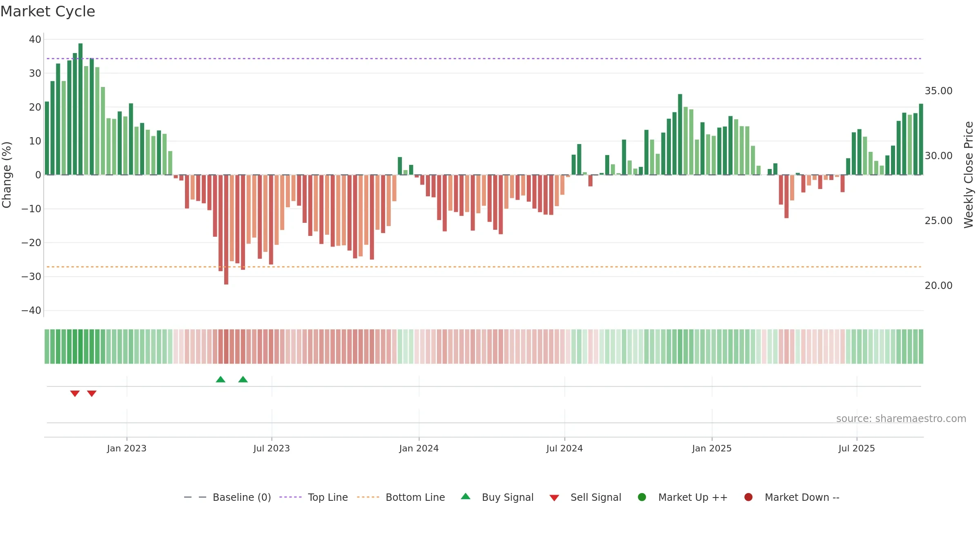Click the Jul 2023 axis label
The width and height of the screenshot is (980, 551).
[272, 448]
